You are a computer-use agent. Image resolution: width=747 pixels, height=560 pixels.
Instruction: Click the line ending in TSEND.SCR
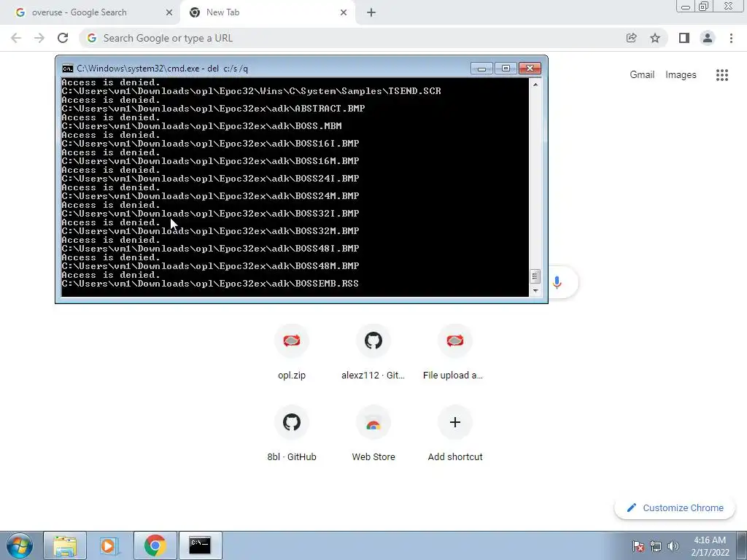tap(251, 91)
